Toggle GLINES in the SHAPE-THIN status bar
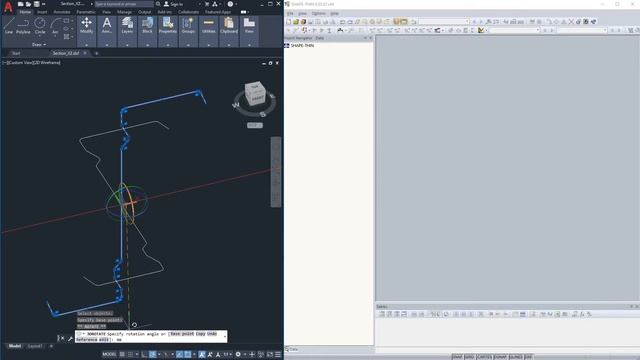Viewport: 640px width, 360px height. point(516,357)
